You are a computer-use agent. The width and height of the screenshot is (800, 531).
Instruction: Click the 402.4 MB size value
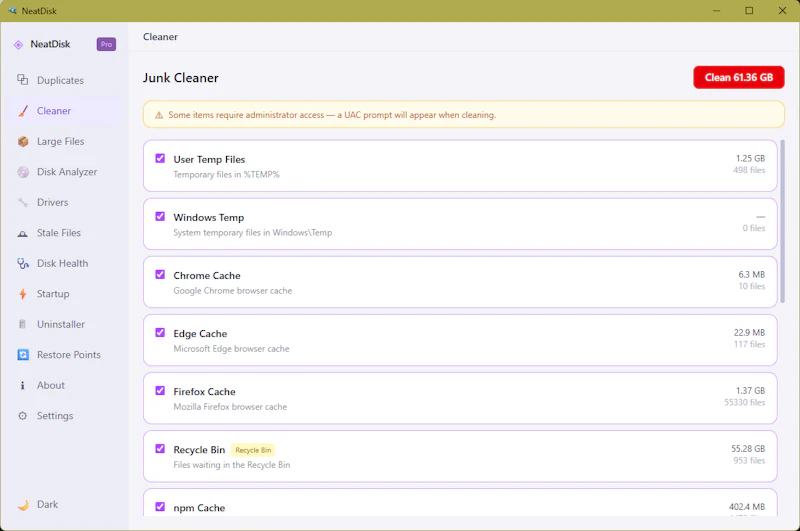[747, 507]
